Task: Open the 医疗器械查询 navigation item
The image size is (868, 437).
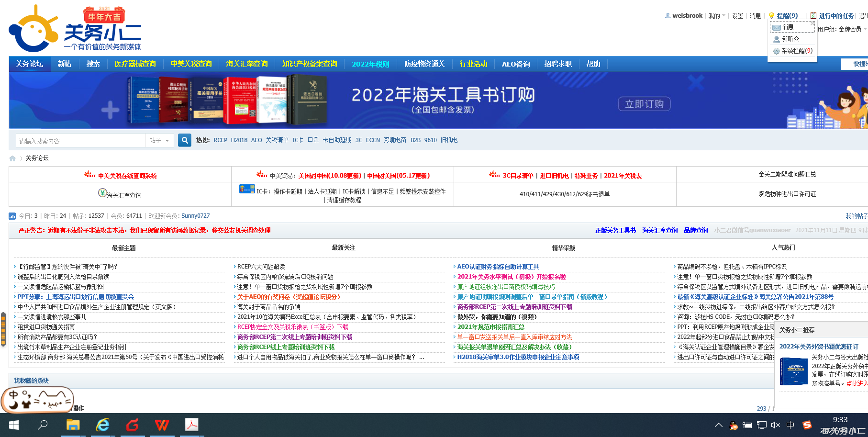Action: click(x=135, y=64)
